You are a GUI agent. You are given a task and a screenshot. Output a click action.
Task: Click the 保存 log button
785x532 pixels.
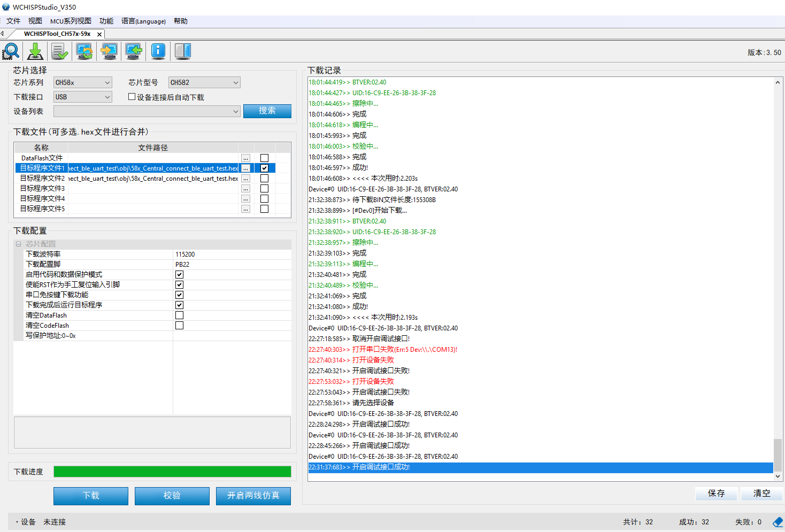click(x=717, y=494)
